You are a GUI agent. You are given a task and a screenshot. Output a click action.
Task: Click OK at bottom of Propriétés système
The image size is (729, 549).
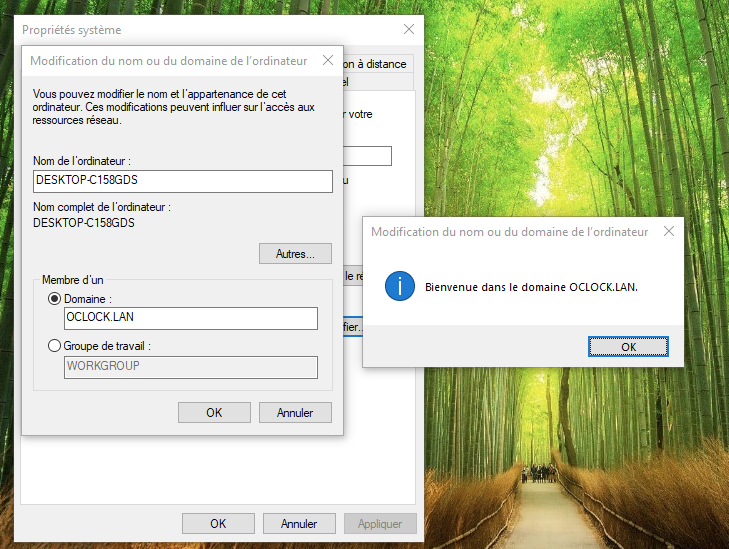click(x=218, y=523)
